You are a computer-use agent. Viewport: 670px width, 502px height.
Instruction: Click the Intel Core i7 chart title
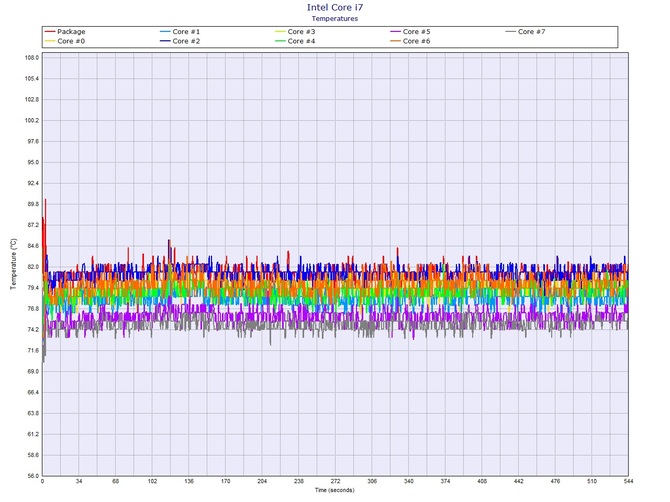pyautogui.click(x=335, y=7)
